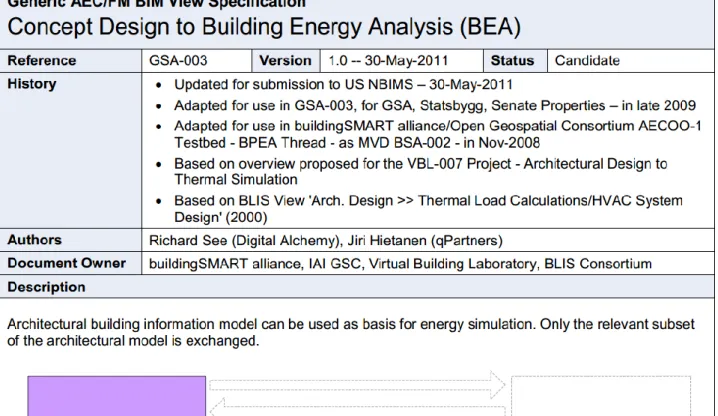
Task: Click the History row label
Action: [x=32, y=84]
